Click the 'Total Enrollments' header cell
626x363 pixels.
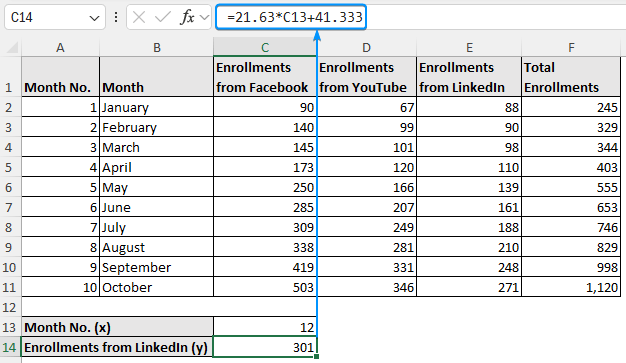(x=571, y=77)
